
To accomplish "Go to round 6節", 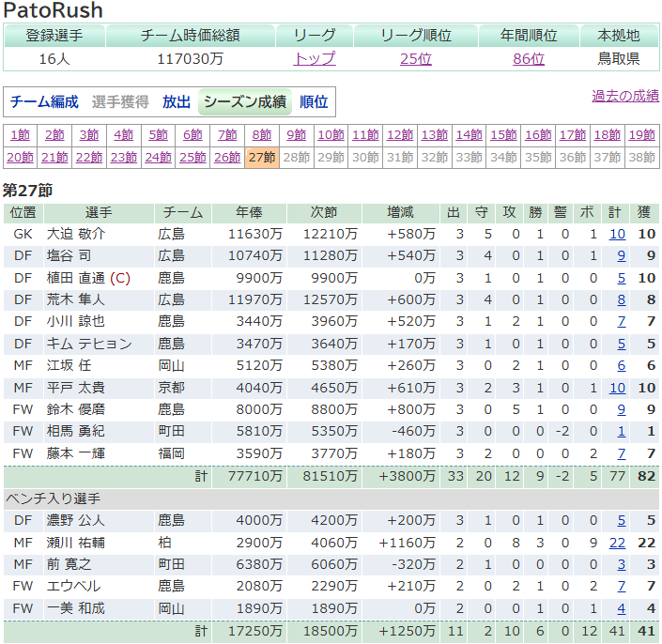I will [192, 135].
